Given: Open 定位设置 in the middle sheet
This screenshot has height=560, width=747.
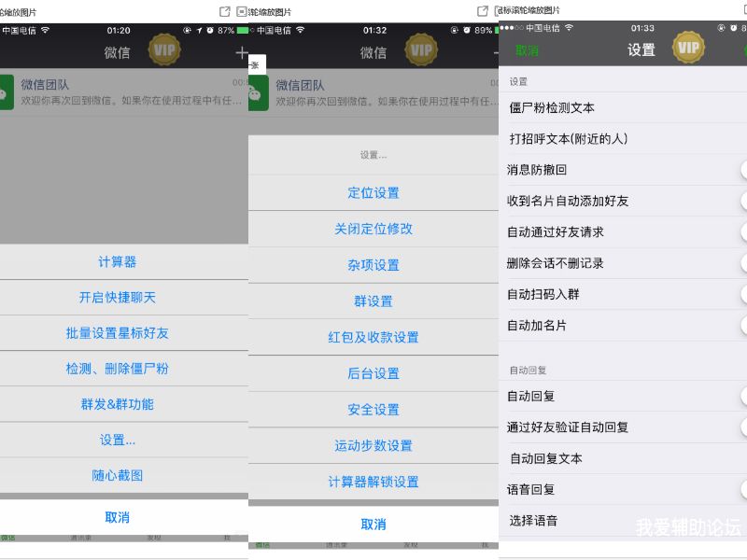Looking at the screenshot, I should point(373,193).
